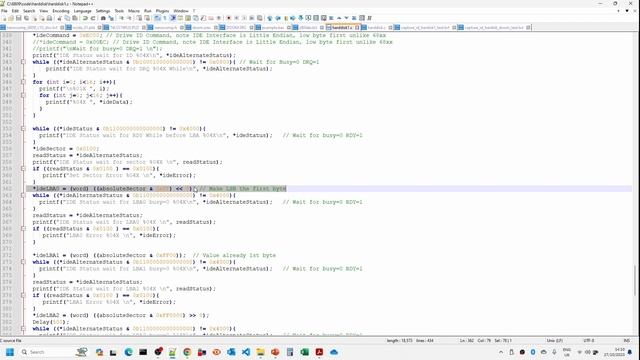This screenshot has height=360, width=640.
Task: Click the Save All toolbar icon
Action: coord(27,18)
